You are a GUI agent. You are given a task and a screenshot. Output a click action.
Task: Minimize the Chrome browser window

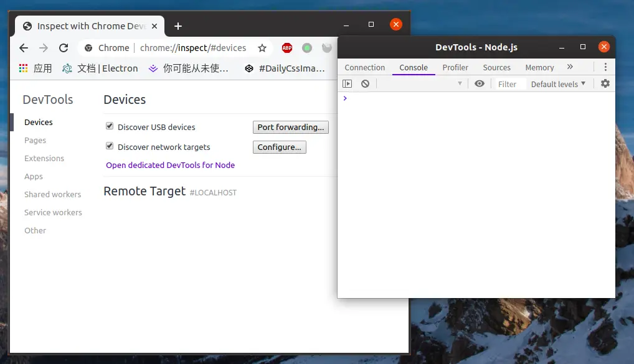(x=346, y=25)
